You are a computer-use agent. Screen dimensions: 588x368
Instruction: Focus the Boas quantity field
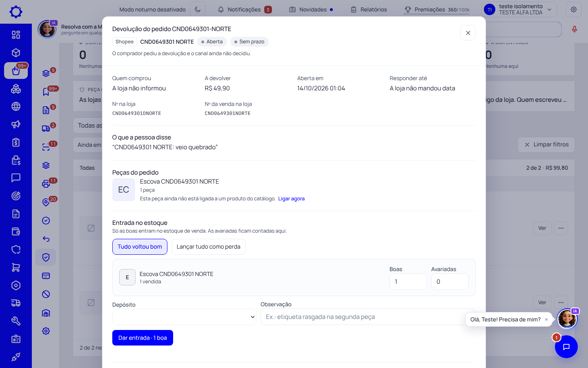408,282
